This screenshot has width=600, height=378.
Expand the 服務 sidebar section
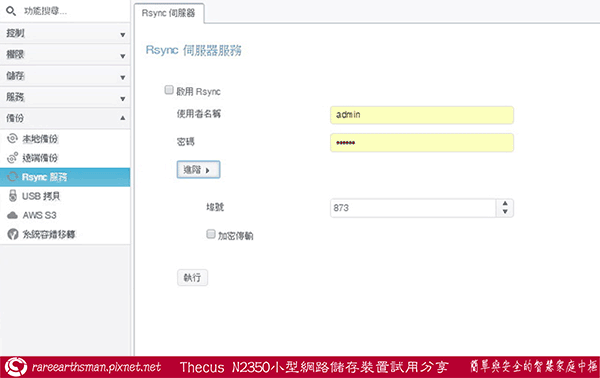click(65, 98)
